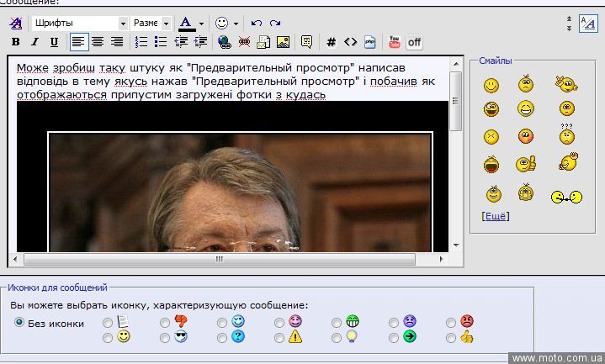Align text center
This screenshot has width=605, height=364.
click(98, 42)
